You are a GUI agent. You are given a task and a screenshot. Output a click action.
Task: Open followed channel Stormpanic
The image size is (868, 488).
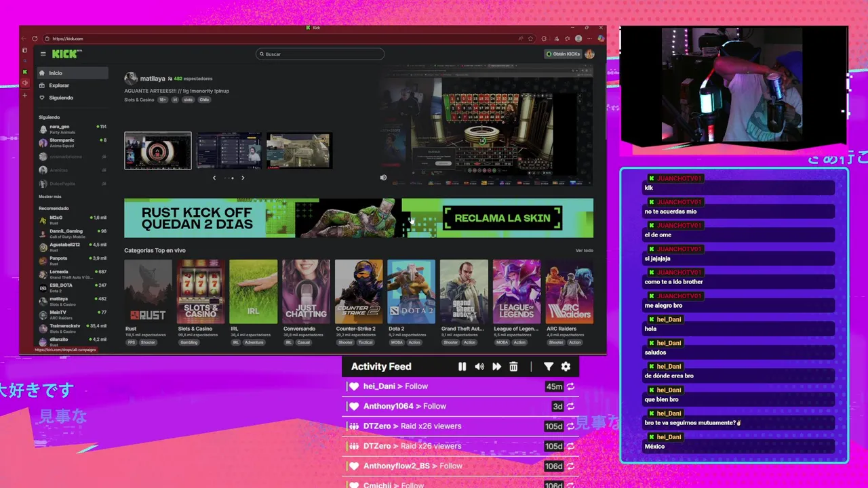tap(73, 142)
